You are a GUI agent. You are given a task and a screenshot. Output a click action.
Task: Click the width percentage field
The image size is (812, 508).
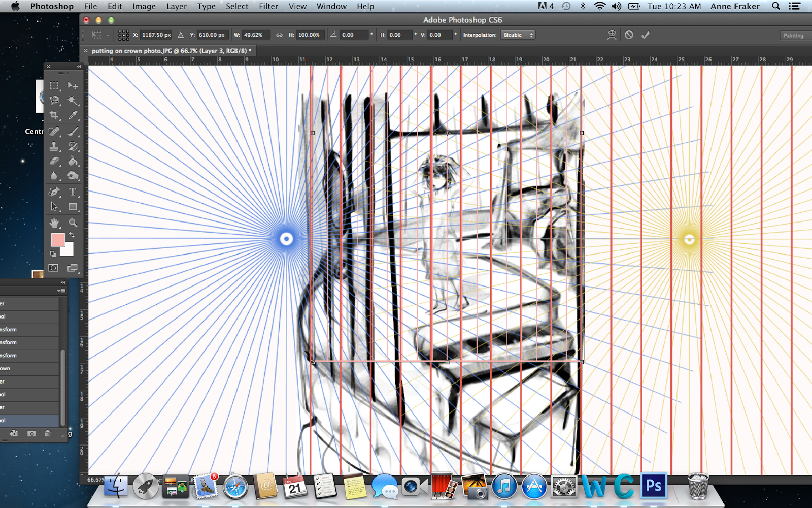pos(255,35)
